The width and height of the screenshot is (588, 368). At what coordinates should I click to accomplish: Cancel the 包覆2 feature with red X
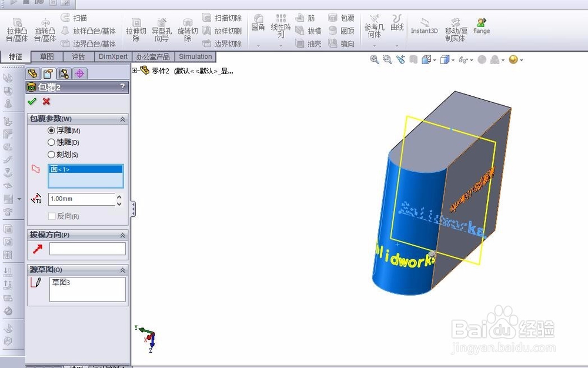pos(46,101)
